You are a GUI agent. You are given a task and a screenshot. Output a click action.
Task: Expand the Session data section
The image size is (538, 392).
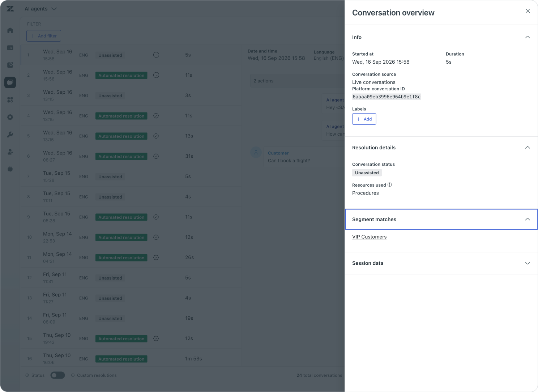point(528,263)
